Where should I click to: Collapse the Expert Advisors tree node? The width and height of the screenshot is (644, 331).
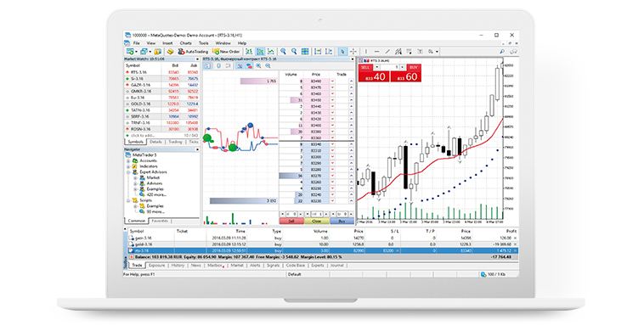(128, 172)
